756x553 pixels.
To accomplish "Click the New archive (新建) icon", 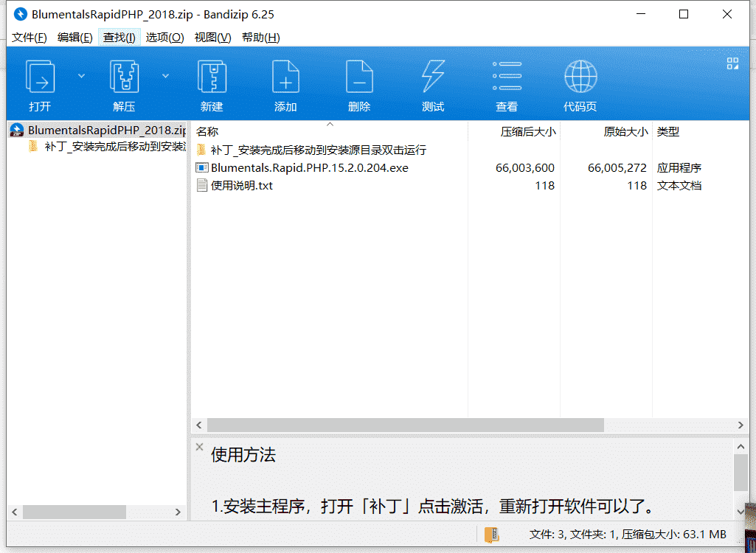I will (212, 77).
